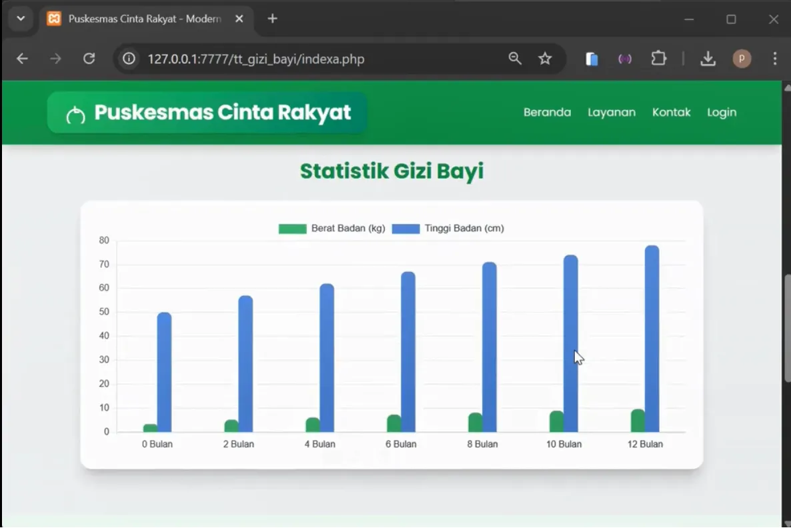Click the purple broadcast extension icon
Viewport: 791px width, 532px height.
625,59
